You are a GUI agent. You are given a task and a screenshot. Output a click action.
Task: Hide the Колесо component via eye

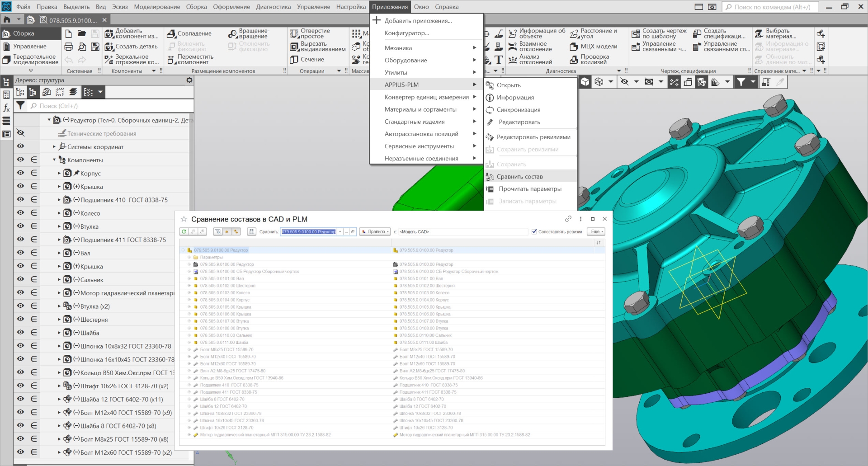pyautogui.click(x=20, y=212)
